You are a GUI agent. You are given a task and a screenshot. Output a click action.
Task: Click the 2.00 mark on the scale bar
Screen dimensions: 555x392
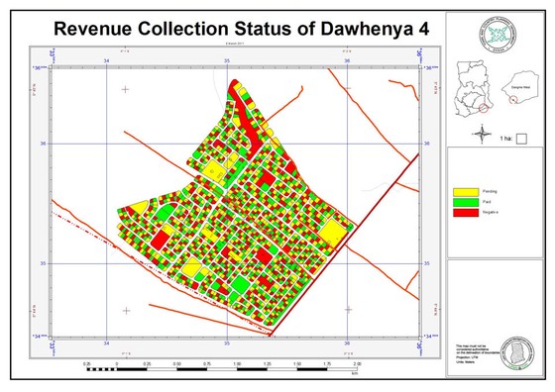point(357,363)
